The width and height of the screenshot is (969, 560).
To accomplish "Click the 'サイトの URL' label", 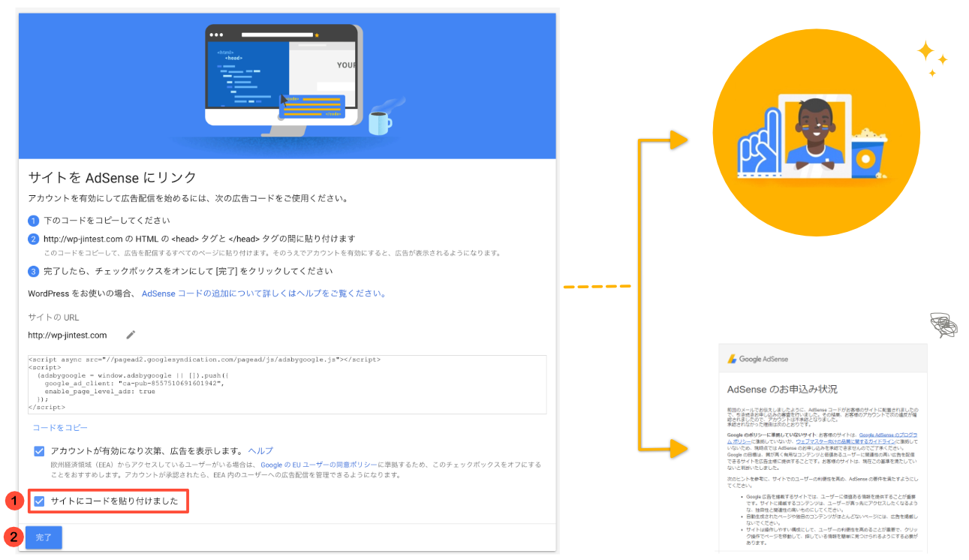I will point(53,317).
